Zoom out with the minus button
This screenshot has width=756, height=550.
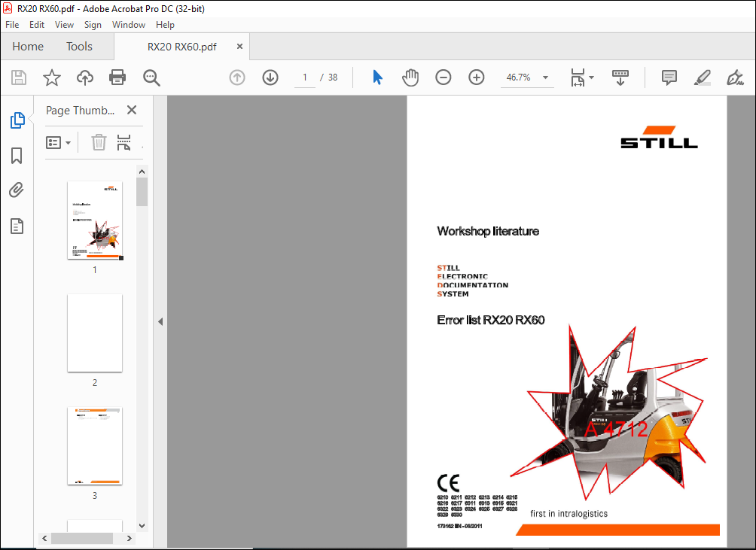tap(443, 77)
